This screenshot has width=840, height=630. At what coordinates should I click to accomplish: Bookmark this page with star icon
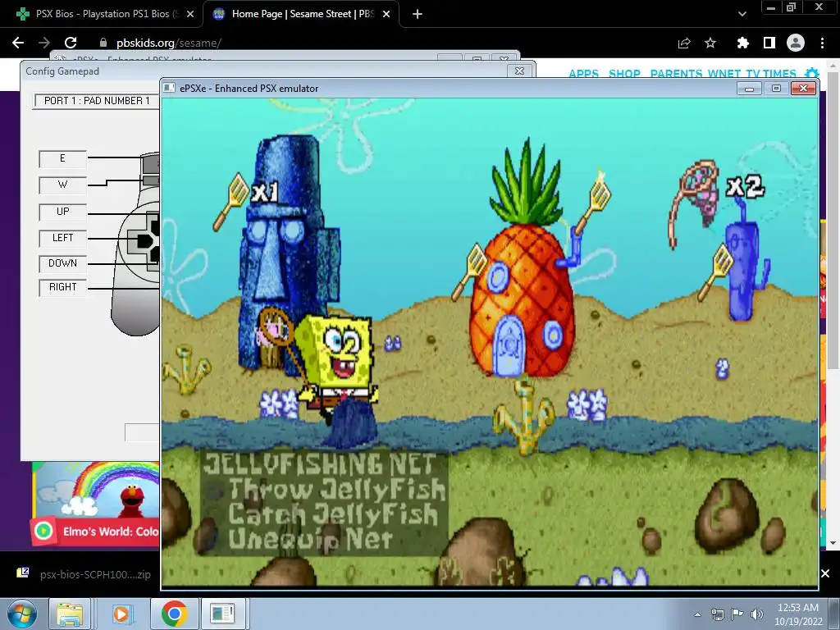(x=710, y=43)
